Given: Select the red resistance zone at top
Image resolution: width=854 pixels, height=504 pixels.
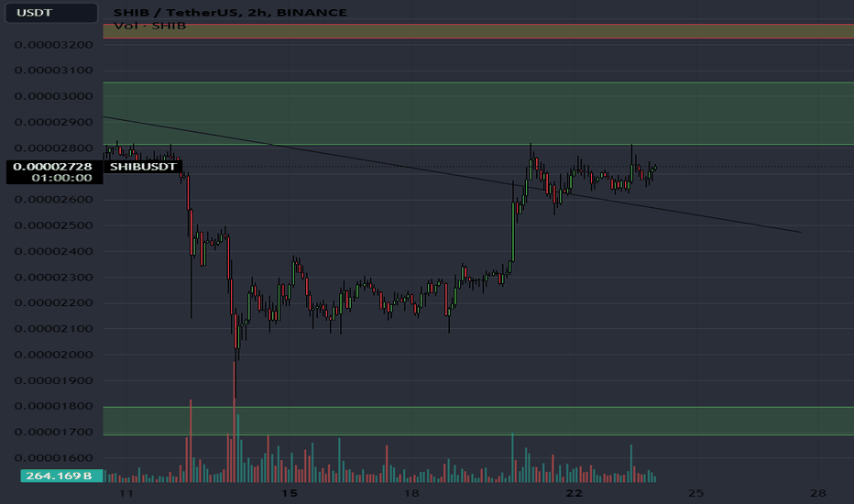Looking at the screenshot, I should coord(478,31).
